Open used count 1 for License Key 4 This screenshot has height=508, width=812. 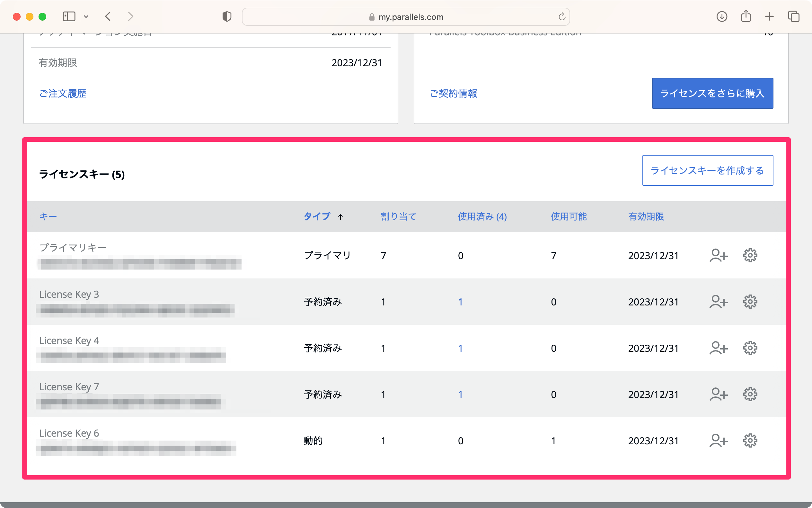[x=460, y=349]
